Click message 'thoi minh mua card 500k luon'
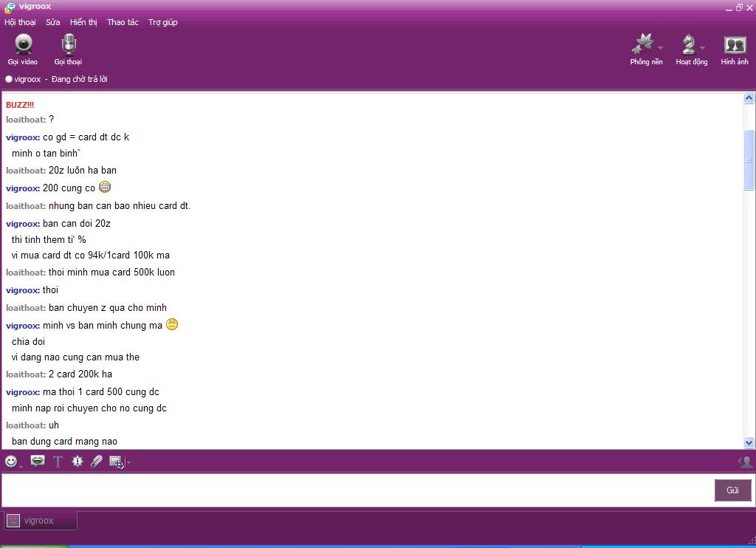The width and height of the screenshot is (756, 548). (x=111, y=272)
